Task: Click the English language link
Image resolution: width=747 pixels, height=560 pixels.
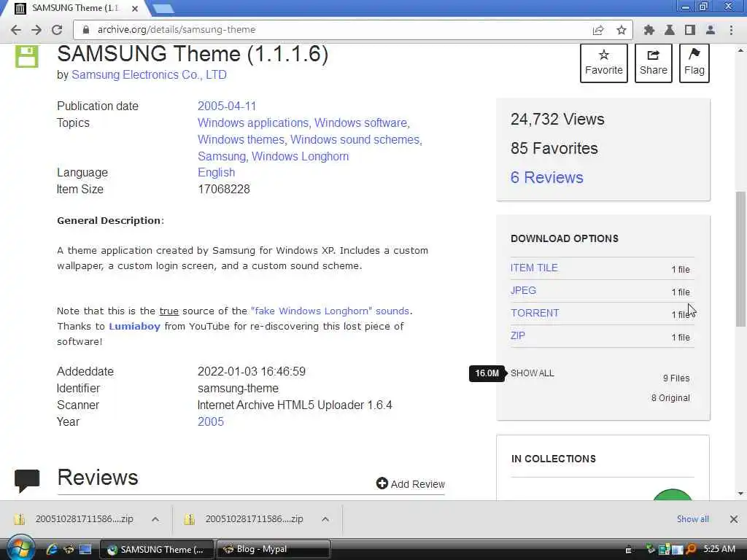Action: pos(216,172)
